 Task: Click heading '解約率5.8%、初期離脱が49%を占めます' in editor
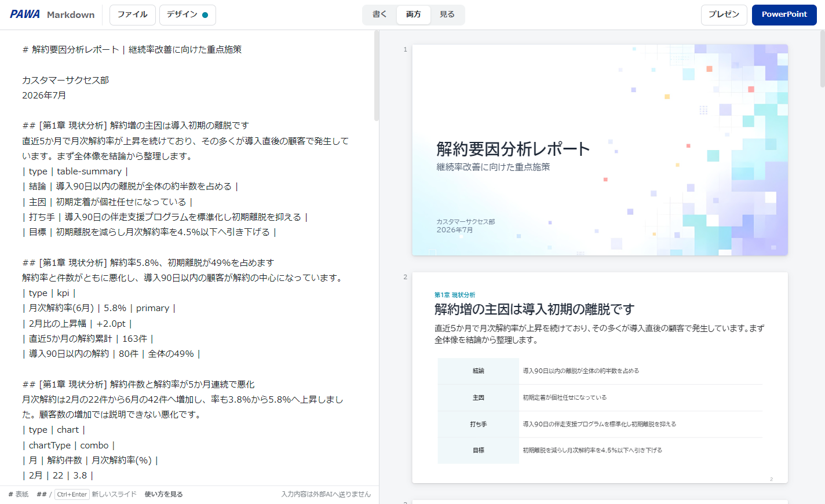[192, 262]
